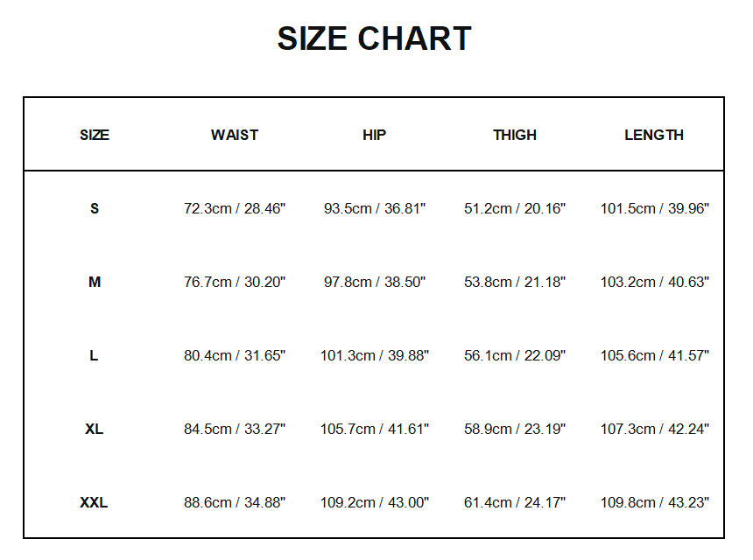Click waist value 72.3cm / 28.46"
The height and width of the screenshot is (560, 753).
(235, 208)
